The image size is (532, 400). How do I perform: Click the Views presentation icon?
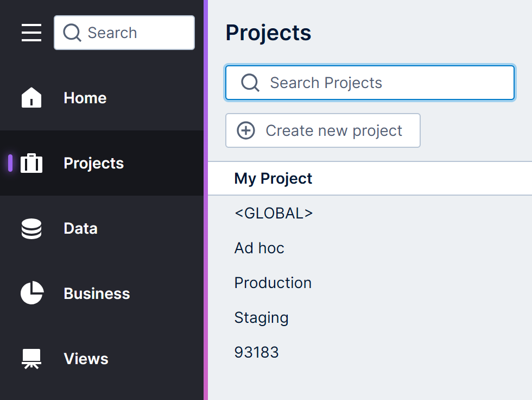coord(31,358)
